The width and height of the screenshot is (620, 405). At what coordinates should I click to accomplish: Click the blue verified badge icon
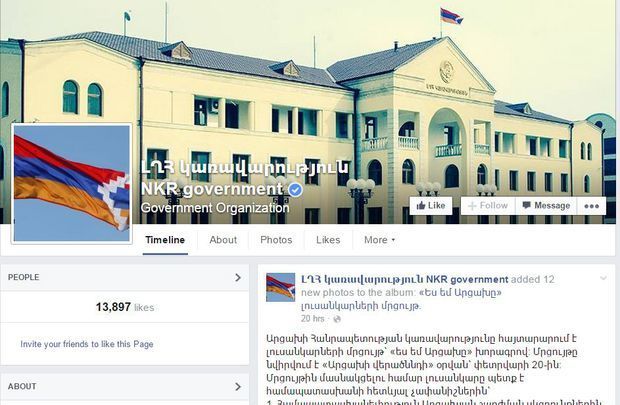(x=295, y=190)
